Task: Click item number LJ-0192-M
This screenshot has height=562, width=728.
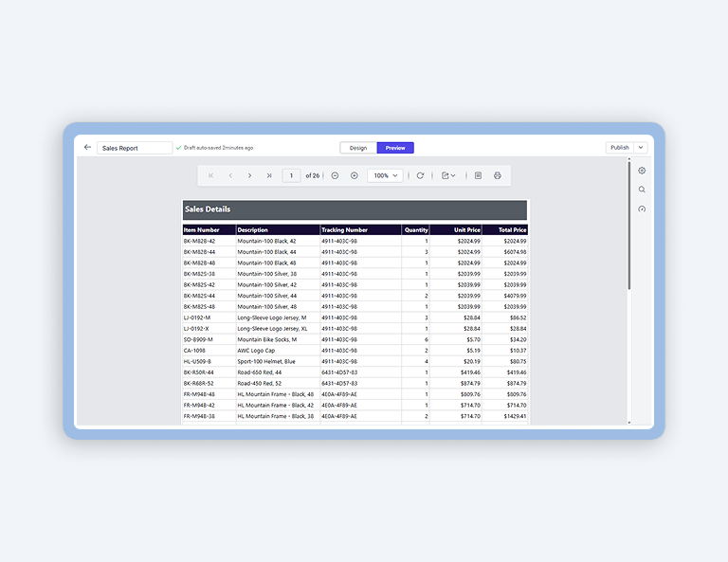Action: 197,317
